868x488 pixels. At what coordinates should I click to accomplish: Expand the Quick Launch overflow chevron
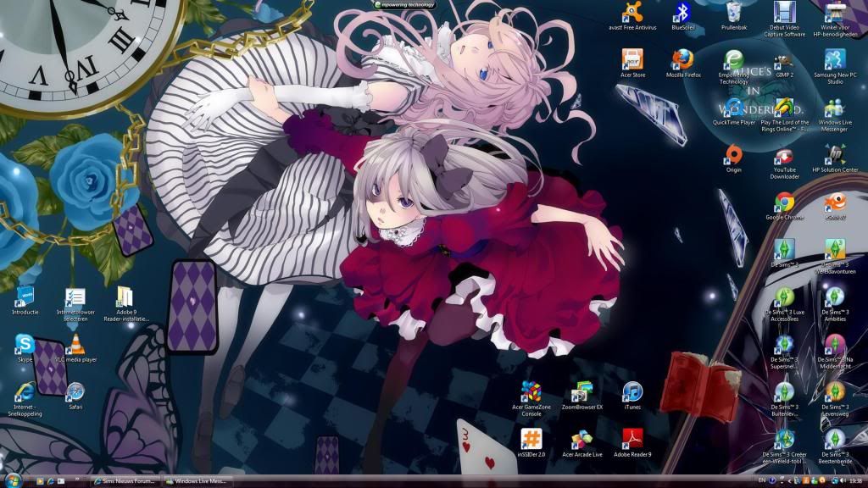[77, 479]
